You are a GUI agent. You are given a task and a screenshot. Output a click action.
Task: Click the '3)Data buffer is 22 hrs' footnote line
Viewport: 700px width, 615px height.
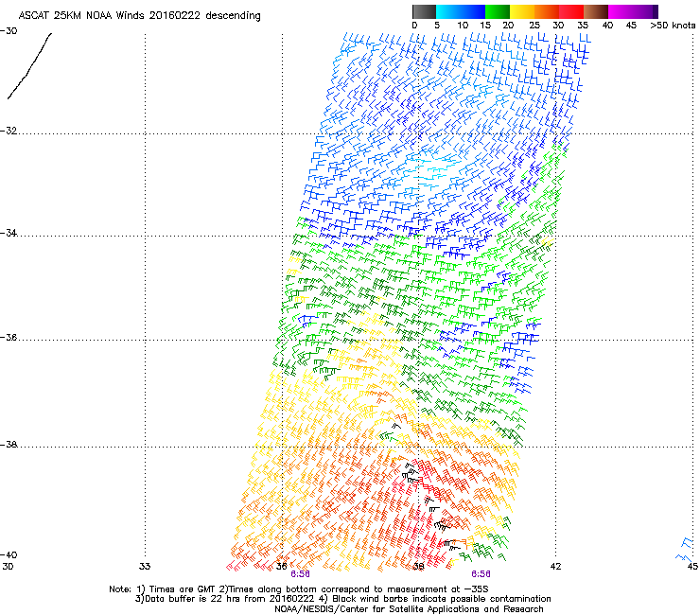[x=342, y=599]
